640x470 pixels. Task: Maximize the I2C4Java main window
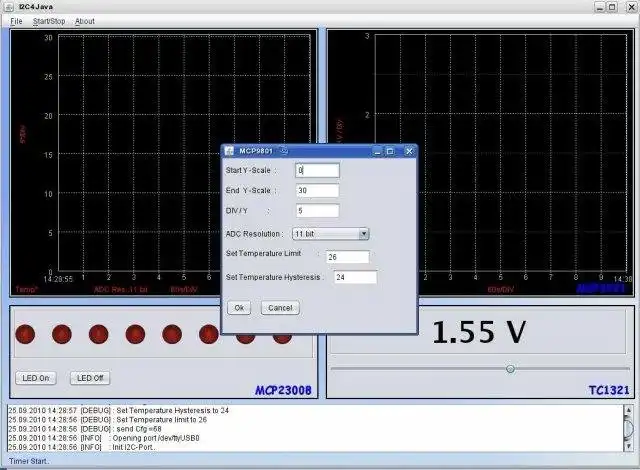tap(612, 7)
